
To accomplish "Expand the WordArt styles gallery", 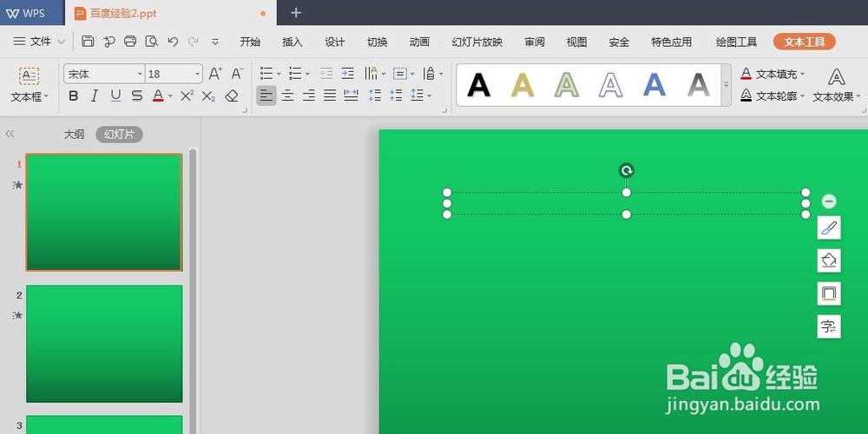I will click(x=727, y=85).
